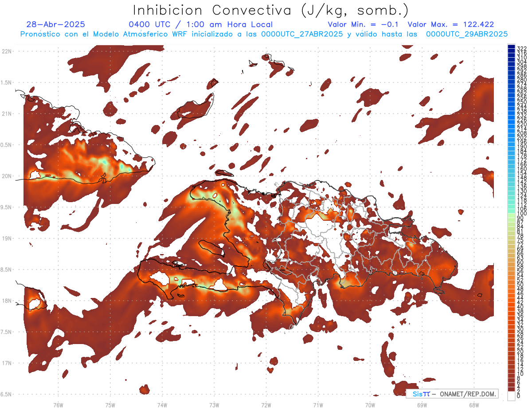Screen dimensions: 532x411
Task: Click the '76W' longitude label
Action: (x=58, y=405)
